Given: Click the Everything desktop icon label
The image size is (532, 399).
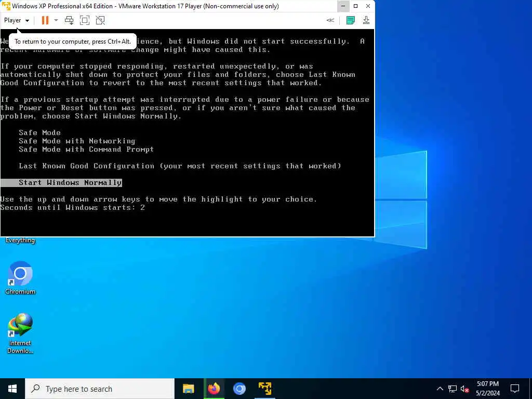Looking at the screenshot, I should 20,240.
